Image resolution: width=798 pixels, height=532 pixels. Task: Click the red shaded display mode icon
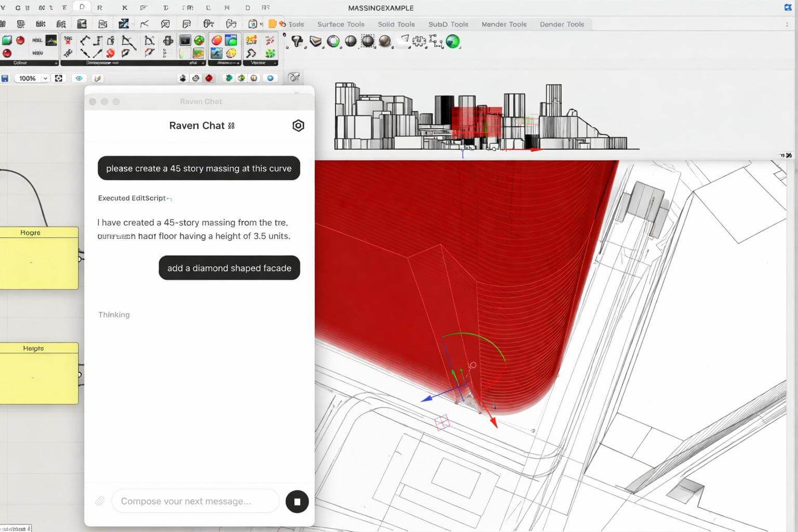point(209,78)
